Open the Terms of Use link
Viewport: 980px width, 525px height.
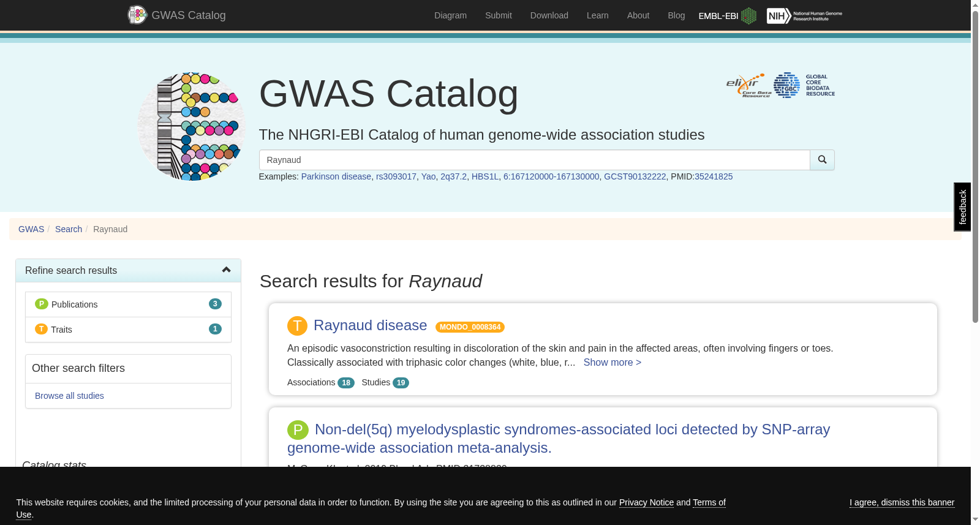[x=709, y=502]
